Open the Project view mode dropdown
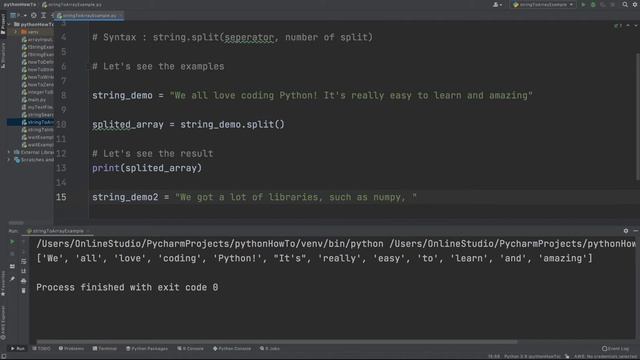Viewport: 640px width, 360px height. [18, 16]
